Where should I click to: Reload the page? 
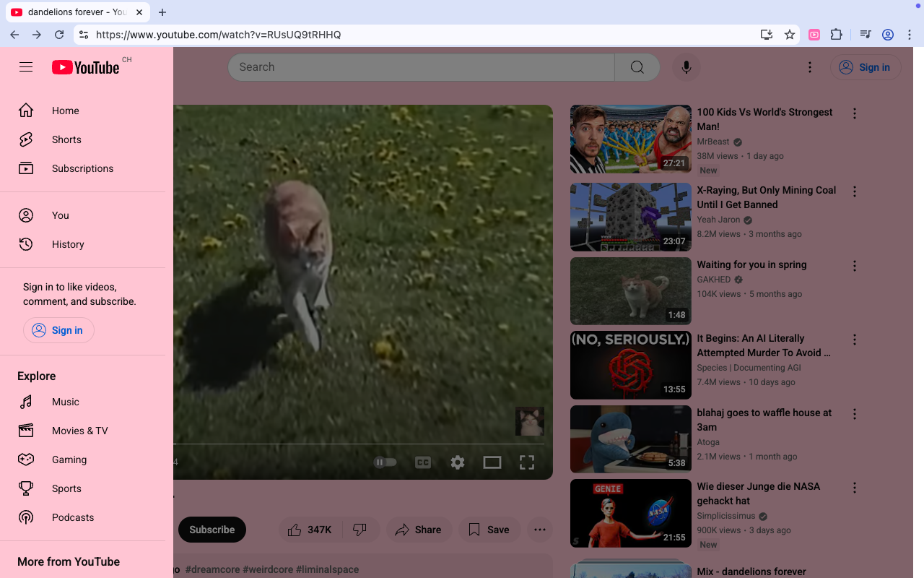pyautogui.click(x=59, y=35)
